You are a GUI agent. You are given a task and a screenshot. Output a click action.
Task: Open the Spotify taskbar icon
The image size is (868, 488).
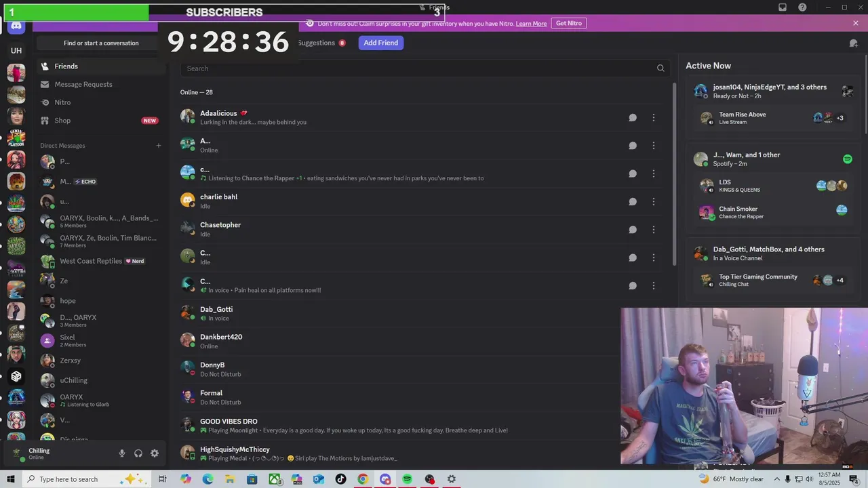407,479
